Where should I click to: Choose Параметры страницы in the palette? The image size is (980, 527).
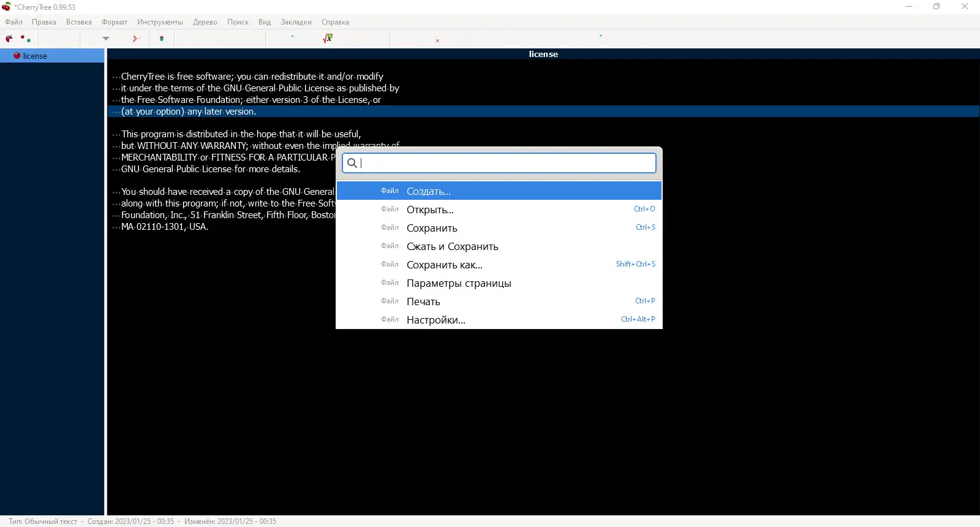point(499,282)
